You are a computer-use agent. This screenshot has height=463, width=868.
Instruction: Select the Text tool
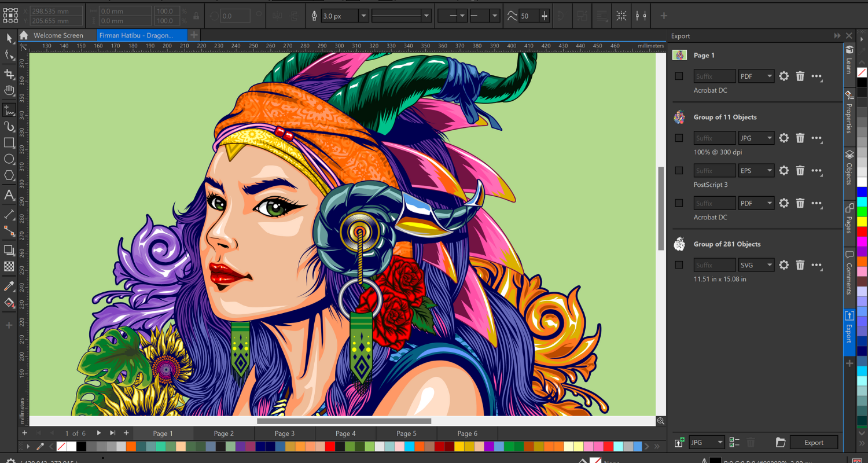click(x=9, y=195)
